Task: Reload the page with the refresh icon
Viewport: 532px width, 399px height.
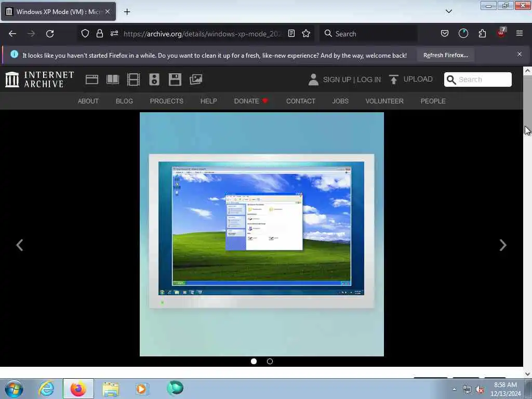Action: tap(50, 34)
